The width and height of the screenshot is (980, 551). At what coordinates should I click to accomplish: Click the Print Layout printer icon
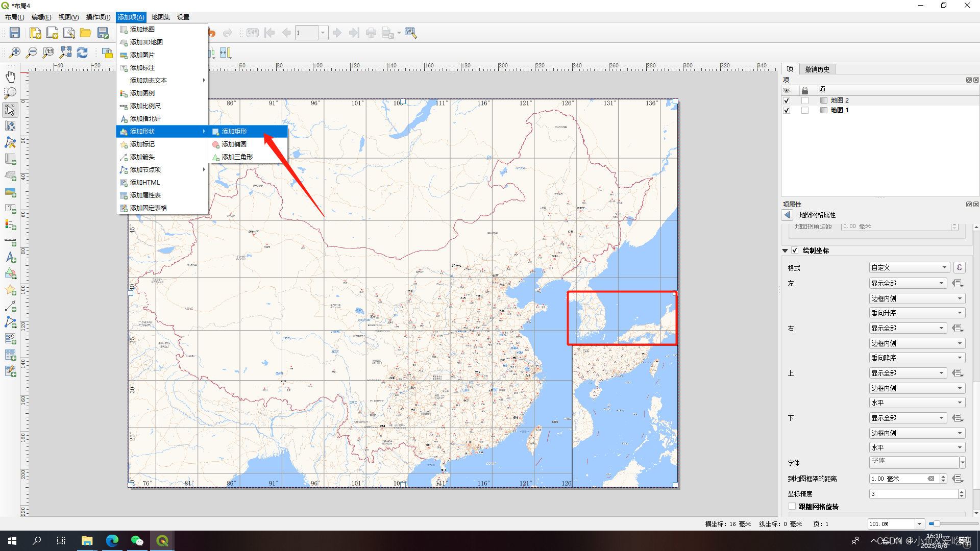pyautogui.click(x=371, y=33)
